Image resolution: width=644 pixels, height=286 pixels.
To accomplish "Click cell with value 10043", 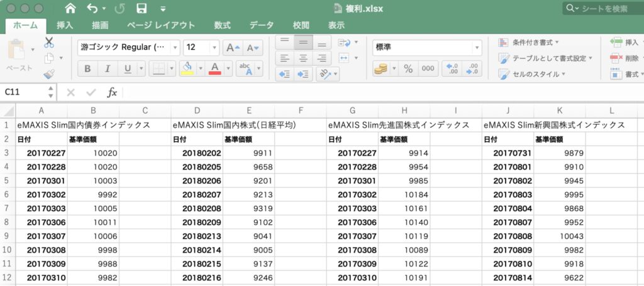I will tap(560, 236).
